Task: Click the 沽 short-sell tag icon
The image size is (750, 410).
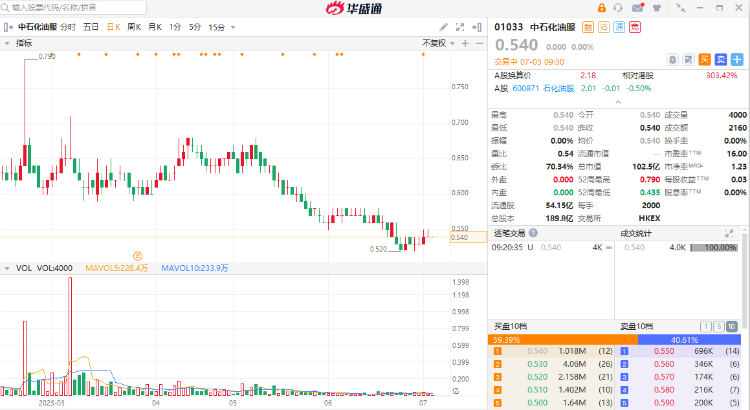Action: tap(604, 27)
